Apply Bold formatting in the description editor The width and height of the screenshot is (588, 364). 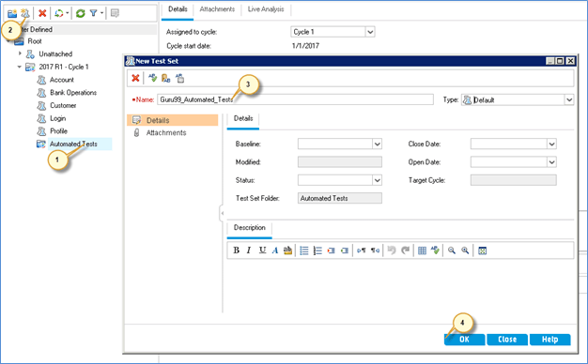click(x=237, y=250)
